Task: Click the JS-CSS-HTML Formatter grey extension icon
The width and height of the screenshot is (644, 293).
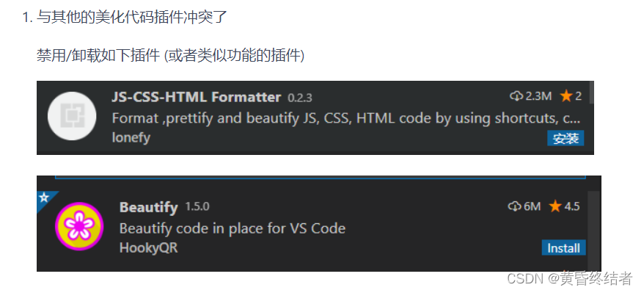Action: [x=72, y=116]
